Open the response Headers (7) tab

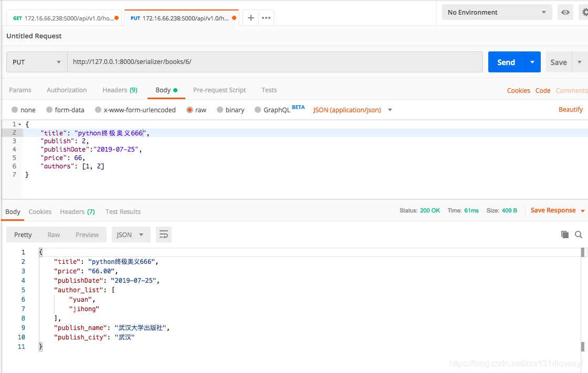(x=77, y=212)
